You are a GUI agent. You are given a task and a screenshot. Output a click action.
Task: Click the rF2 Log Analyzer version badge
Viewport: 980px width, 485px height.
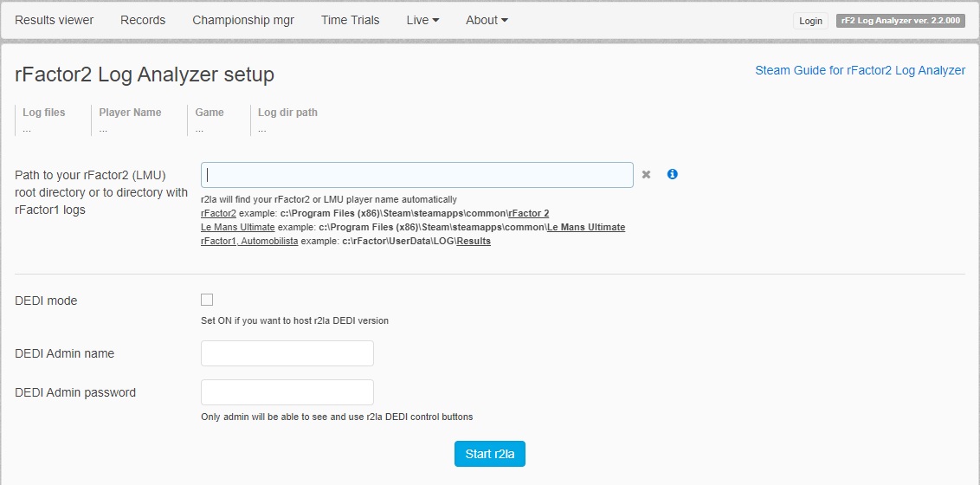pyautogui.click(x=901, y=21)
